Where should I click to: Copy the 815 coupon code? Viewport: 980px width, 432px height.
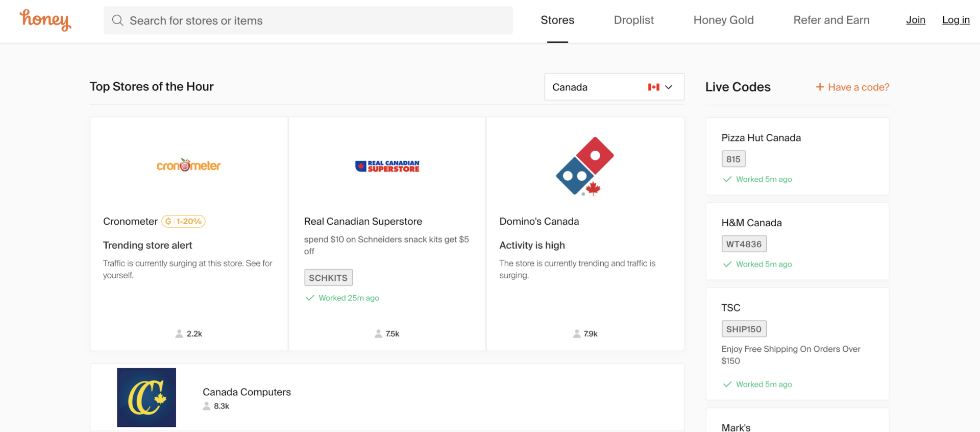click(x=733, y=159)
